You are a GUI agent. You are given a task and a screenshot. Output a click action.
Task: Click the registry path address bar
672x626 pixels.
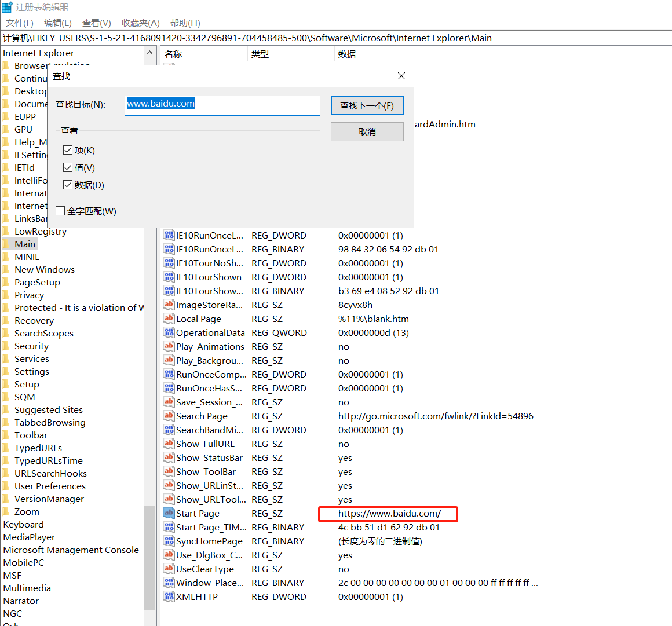[x=336, y=38]
